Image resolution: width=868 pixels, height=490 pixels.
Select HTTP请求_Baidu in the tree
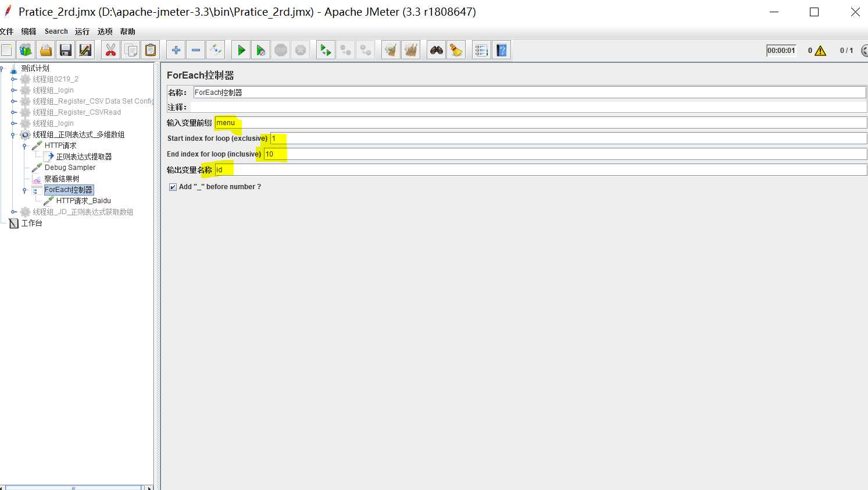coord(83,201)
